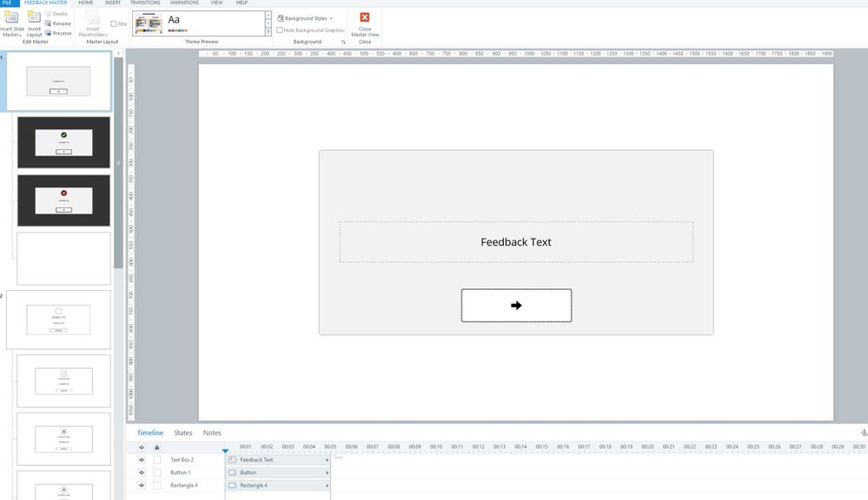The width and height of the screenshot is (868, 500).
Task: Select the current theme thumbnail in the gallery
Action: pos(149,23)
